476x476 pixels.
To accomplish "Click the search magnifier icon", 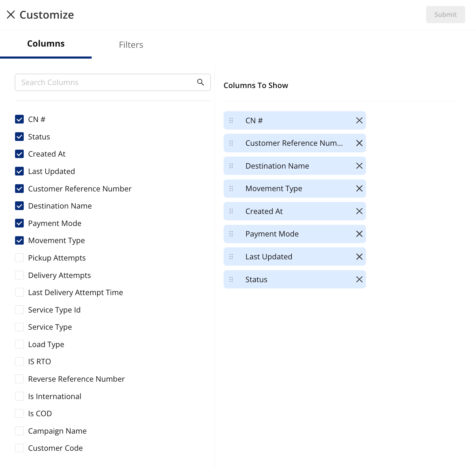I will pyautogui.click(x=200, y=82).
